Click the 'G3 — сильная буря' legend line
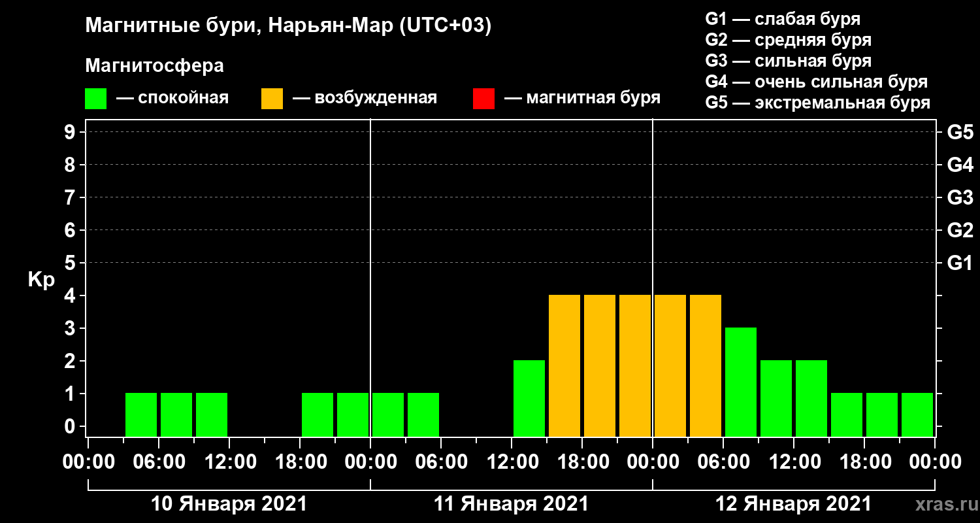 click(788, 61)
